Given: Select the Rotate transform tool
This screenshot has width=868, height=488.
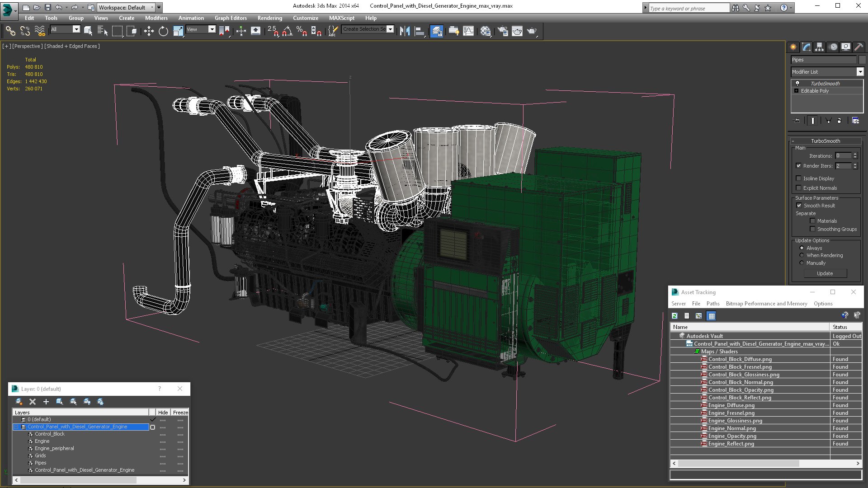Looking at the screenshot, I should [163, 31].
